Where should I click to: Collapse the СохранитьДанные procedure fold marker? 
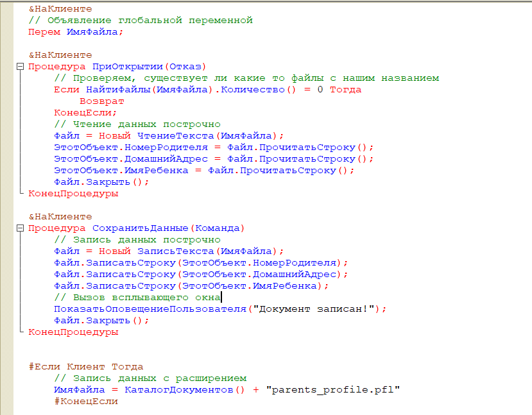21,228
